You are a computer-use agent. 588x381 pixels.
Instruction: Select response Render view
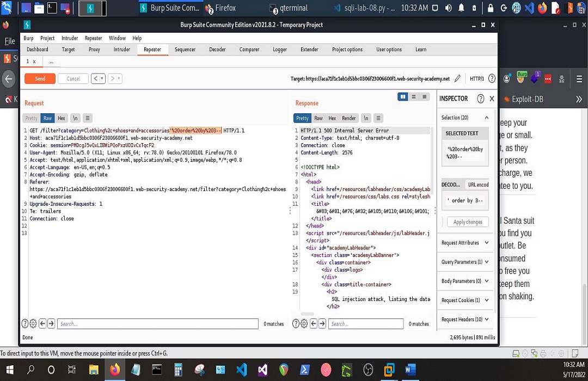[x=349, y=118]
